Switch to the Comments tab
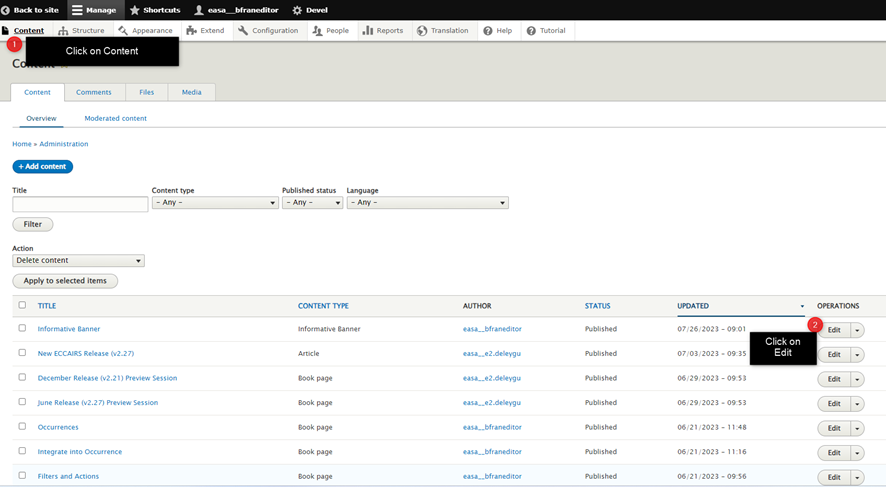The width and height of the screenshot is (886, 487). pyautogui.click(x=94, y=92)
